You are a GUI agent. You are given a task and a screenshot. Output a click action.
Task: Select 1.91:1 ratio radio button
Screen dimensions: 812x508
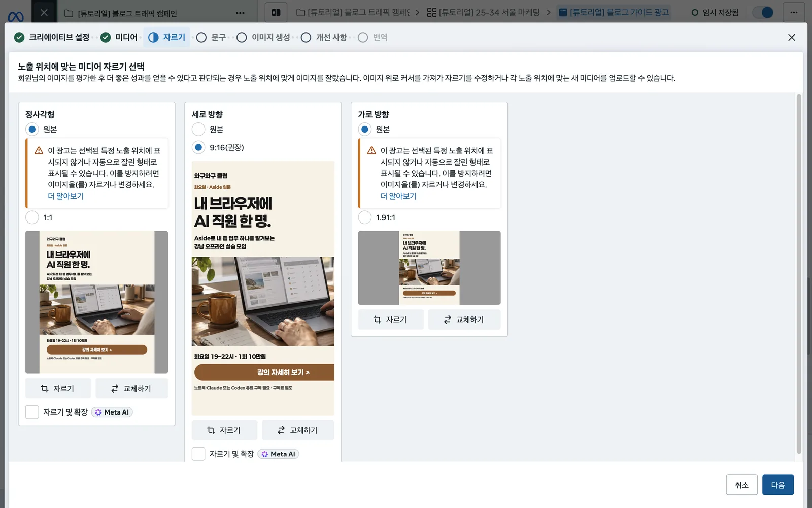point(365,217)
